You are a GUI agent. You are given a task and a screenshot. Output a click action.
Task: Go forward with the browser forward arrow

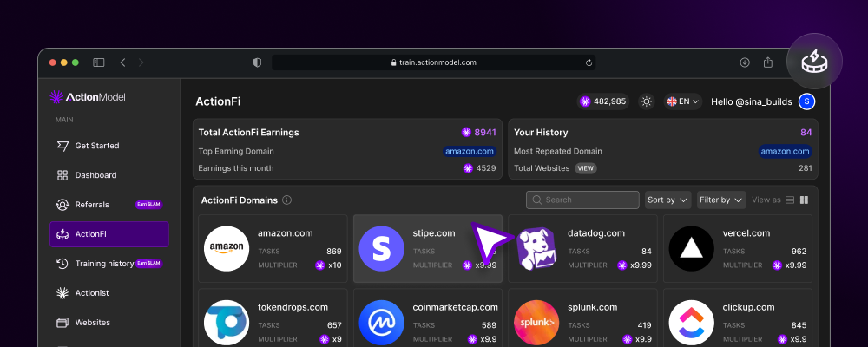click(141, 62)
